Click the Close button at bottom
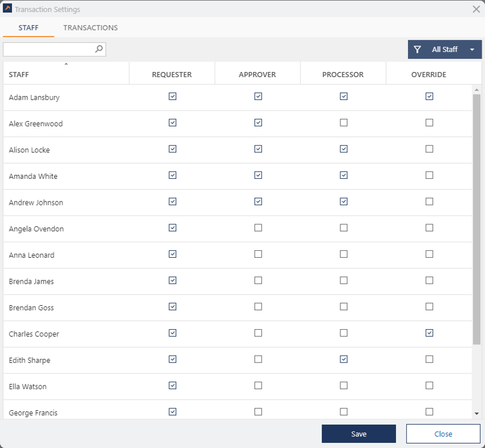 pos(443,434)
